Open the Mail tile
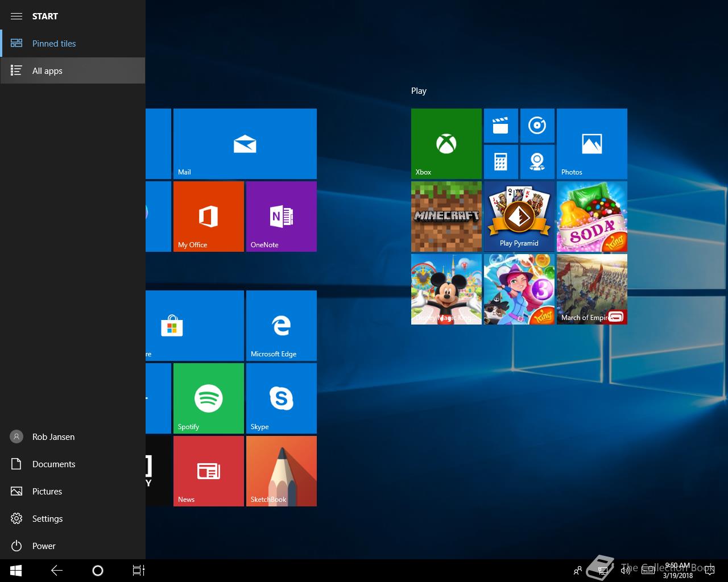This screenshot has width=728, height=582. tap(245, 144)
